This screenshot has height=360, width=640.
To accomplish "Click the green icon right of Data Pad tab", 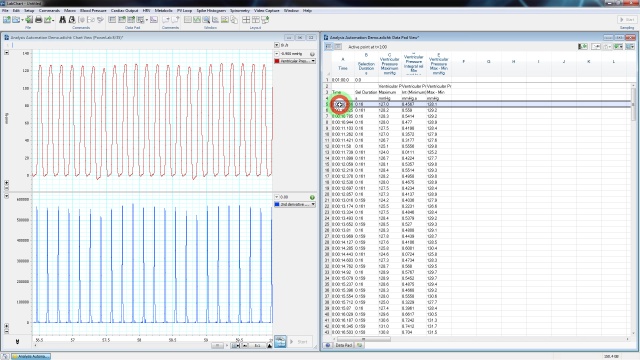I will pos(359,345).
